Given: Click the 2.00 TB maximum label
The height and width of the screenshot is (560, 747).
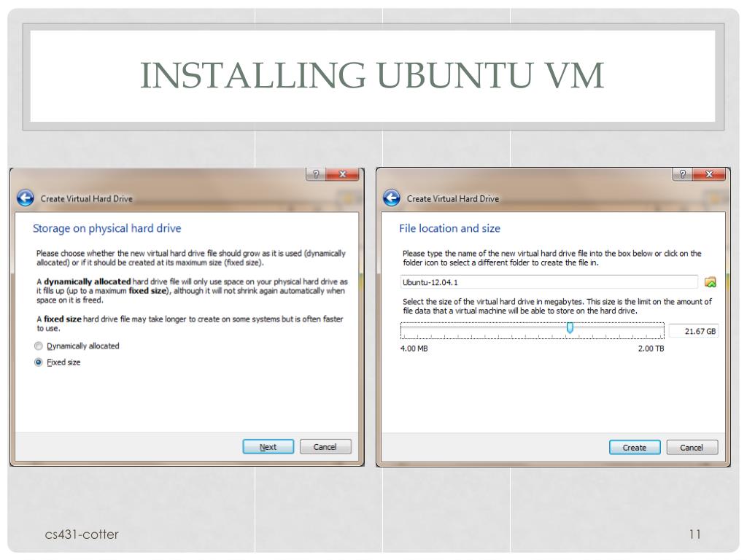Looking at the screenshot, I should [651, 349].
